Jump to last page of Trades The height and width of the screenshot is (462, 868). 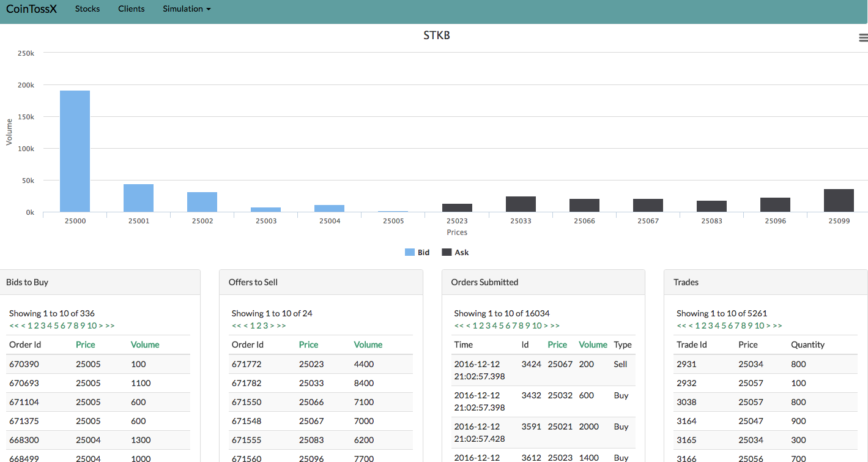pyautogui.click(x=778, y=326)
